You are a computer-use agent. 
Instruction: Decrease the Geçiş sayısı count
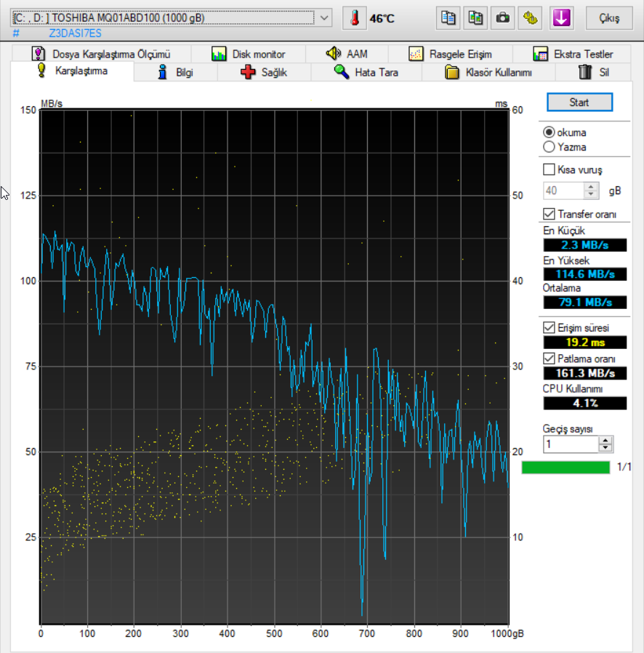click(605, 448)
